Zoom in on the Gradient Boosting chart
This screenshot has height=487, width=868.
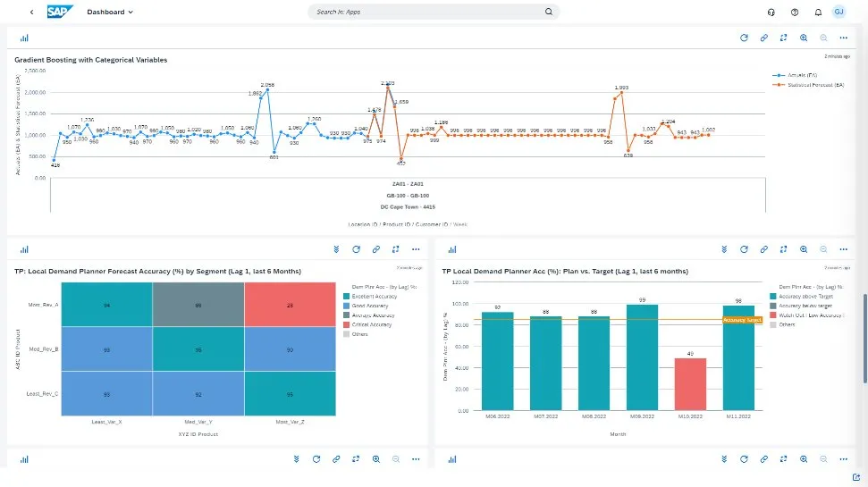(804, 38)
